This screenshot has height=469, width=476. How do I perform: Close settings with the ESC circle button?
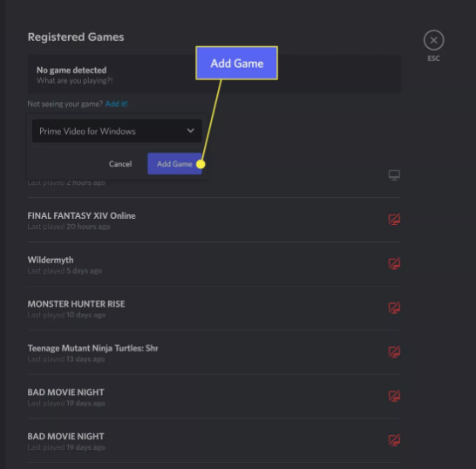click(x=434, y=40)
